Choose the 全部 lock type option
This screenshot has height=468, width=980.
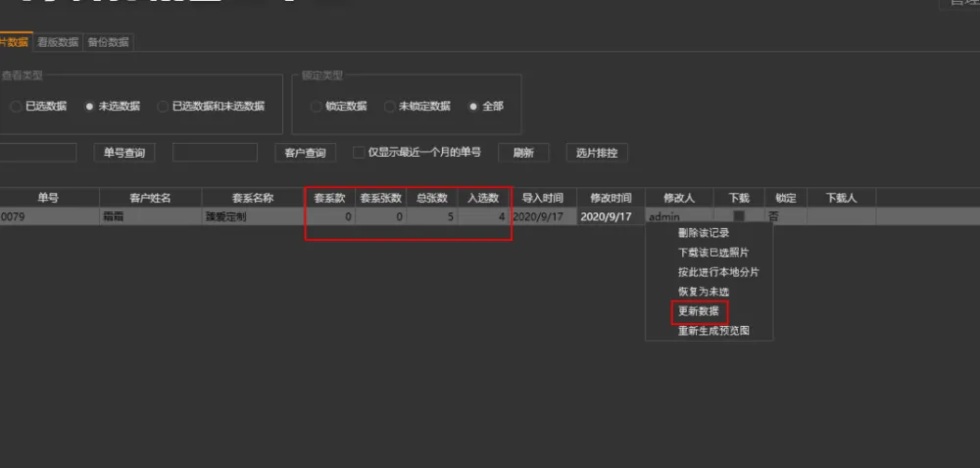(x=474, y=106)
